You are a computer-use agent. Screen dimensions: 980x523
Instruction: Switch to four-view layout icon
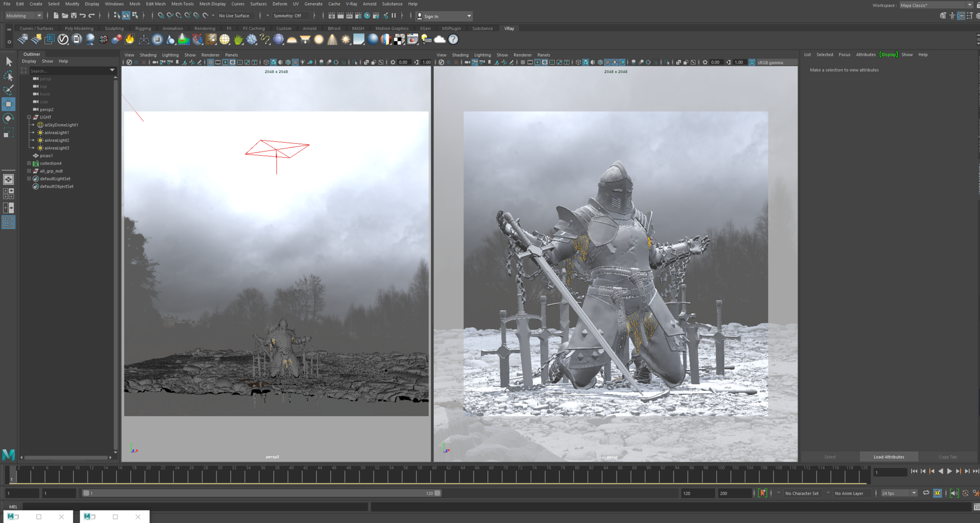point(9,194)
